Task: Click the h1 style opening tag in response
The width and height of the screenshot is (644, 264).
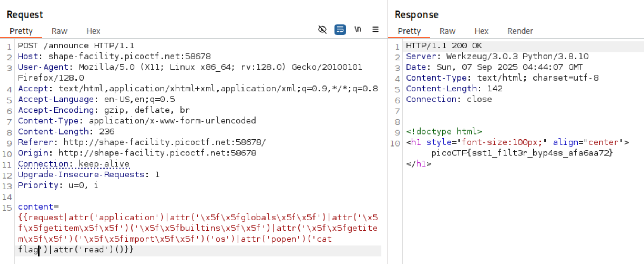Action: 518,142
